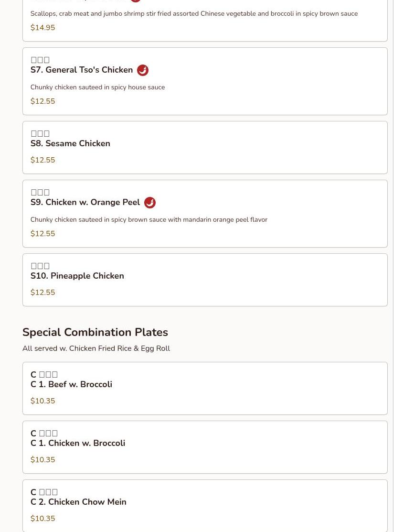Viewport: 403px width, 532px height.
Task: Click the mandarin orange peel flavor description
Action: (148, 219)
